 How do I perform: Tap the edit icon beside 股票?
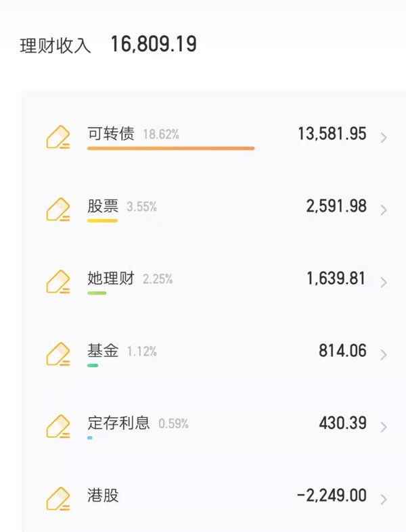tap(58, 210)
